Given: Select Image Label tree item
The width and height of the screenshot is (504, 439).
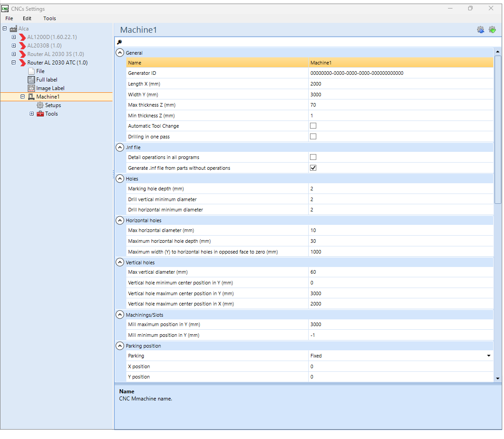Looking at the screenshot, I should coord(50,88).
